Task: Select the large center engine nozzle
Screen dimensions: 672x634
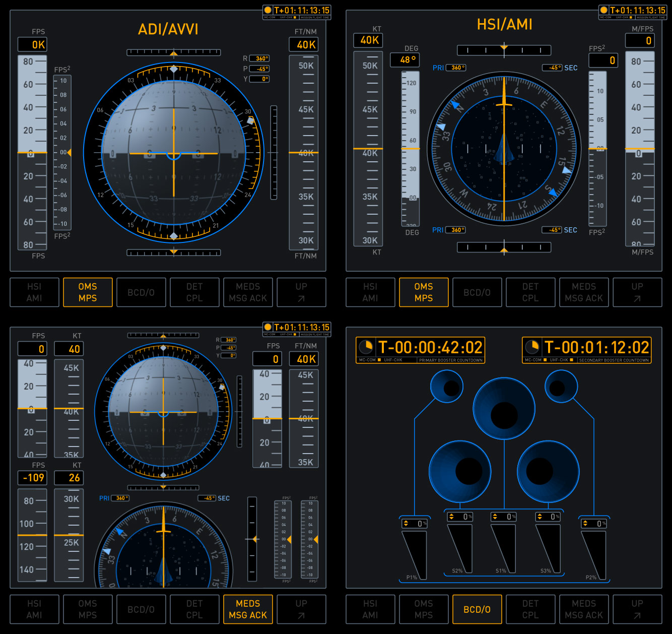Action: click(504, 409)
